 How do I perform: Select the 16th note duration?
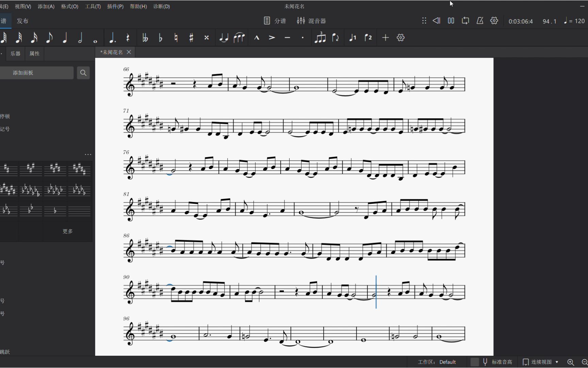(34, 38)
